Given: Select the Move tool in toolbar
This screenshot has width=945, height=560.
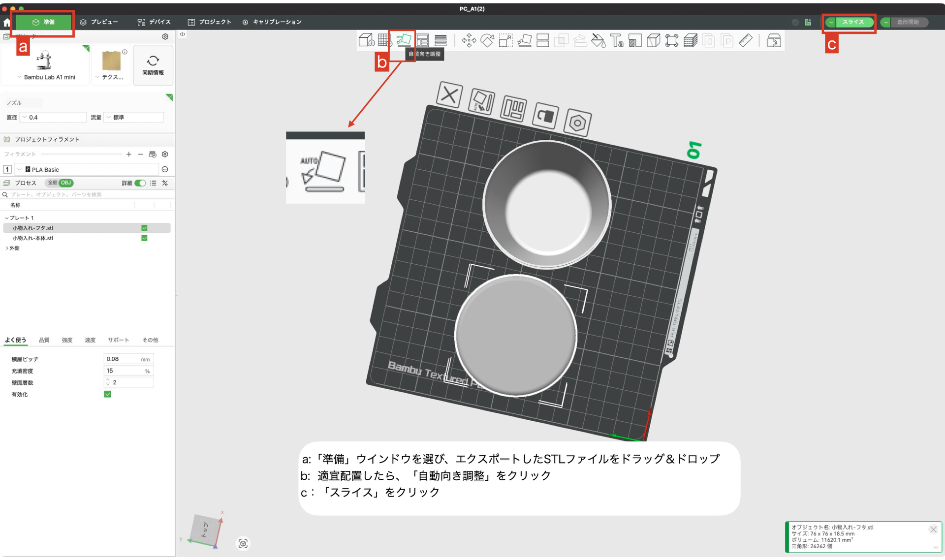Looking at the screenshot, I should coord(469,41).
